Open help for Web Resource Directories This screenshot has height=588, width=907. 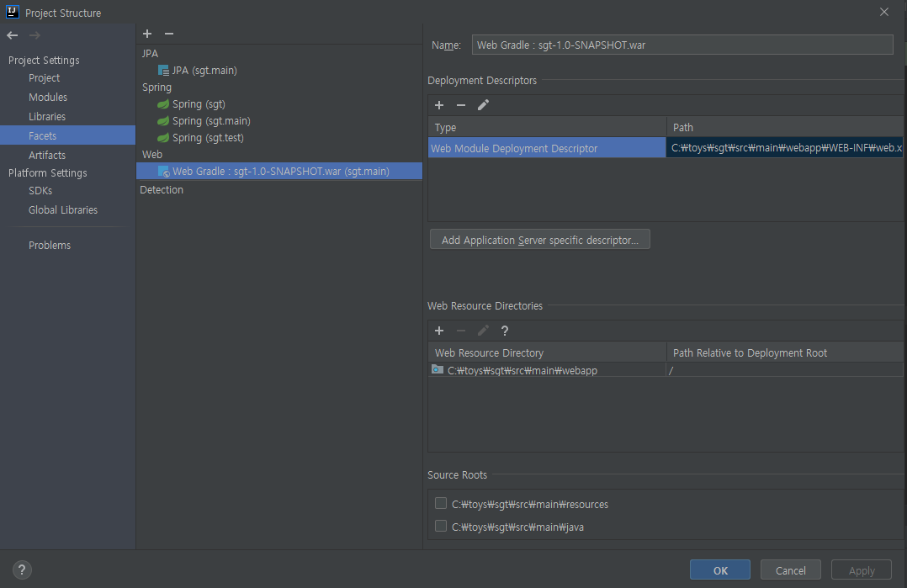505,331
